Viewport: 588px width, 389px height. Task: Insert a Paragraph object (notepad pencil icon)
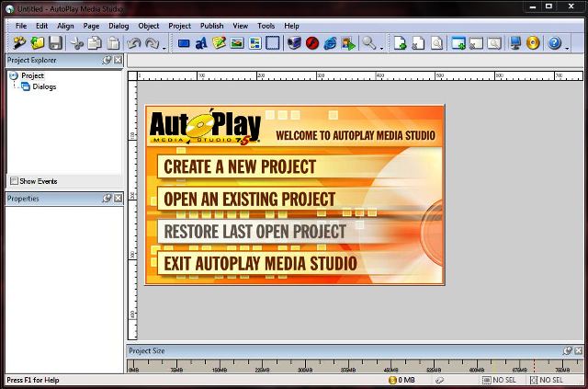coord(219,43)
